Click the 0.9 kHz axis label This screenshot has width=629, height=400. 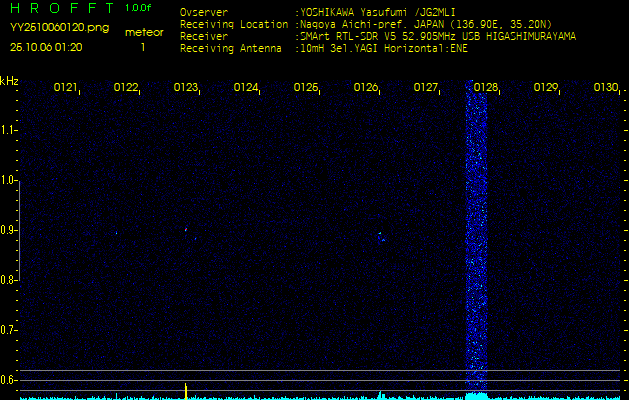[x=8, y=230]
